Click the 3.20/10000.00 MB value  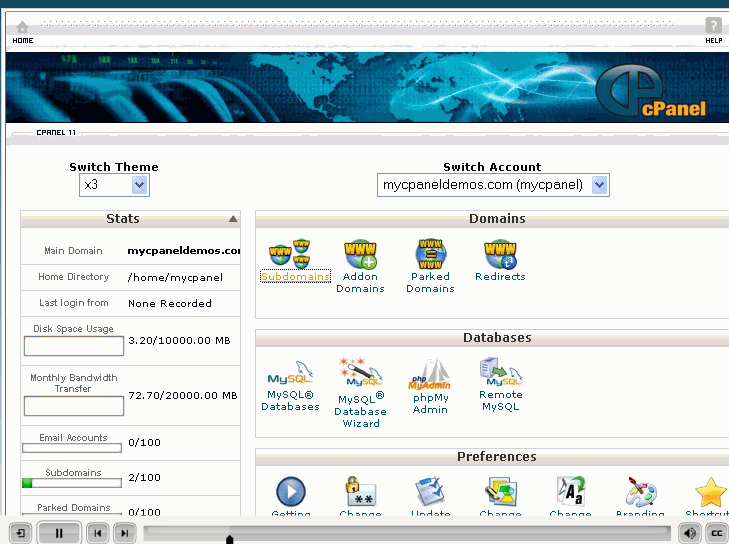click(179, 340)
